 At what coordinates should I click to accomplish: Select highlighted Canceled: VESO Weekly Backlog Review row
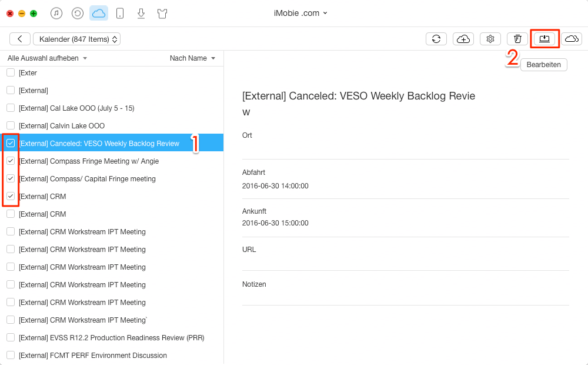112,142
